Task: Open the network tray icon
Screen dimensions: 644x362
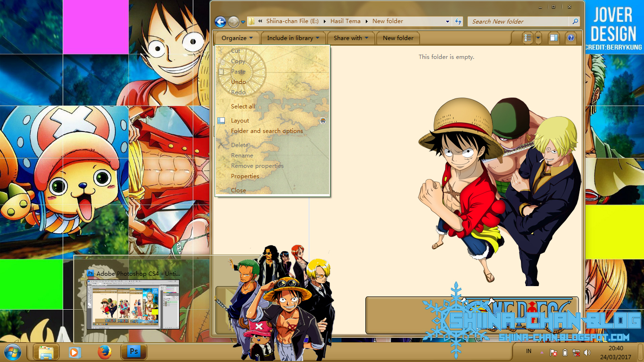Action: (576, 352)
